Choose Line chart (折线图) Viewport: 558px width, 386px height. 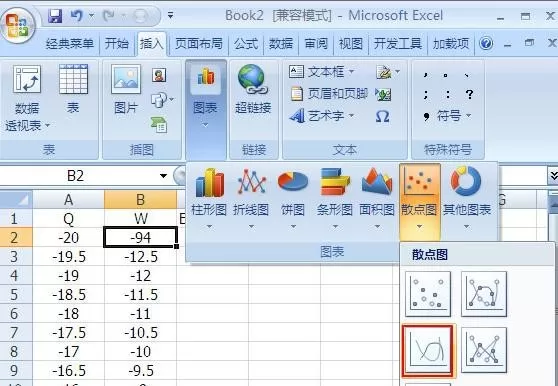[251, 200]
